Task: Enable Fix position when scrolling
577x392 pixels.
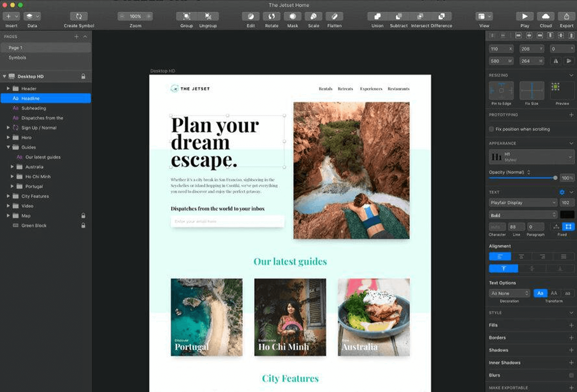Action: click(491, 129)
